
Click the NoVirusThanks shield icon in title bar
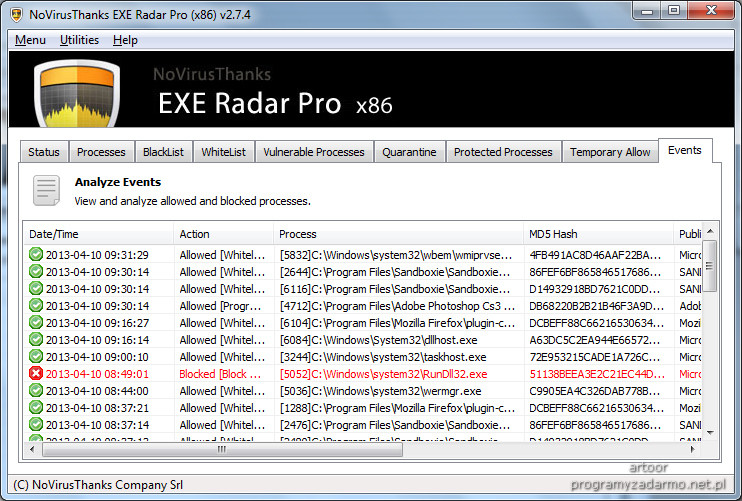click(x=17, y=15)
